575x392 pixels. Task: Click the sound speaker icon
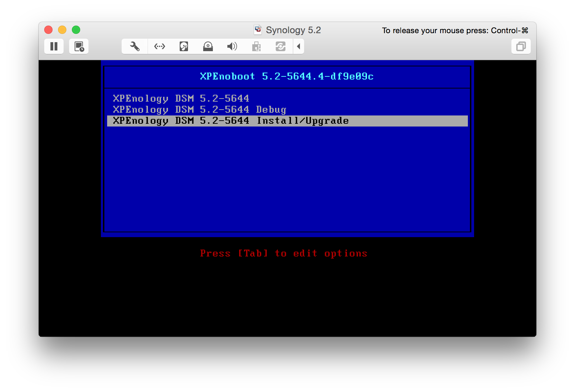coord(232,46)
